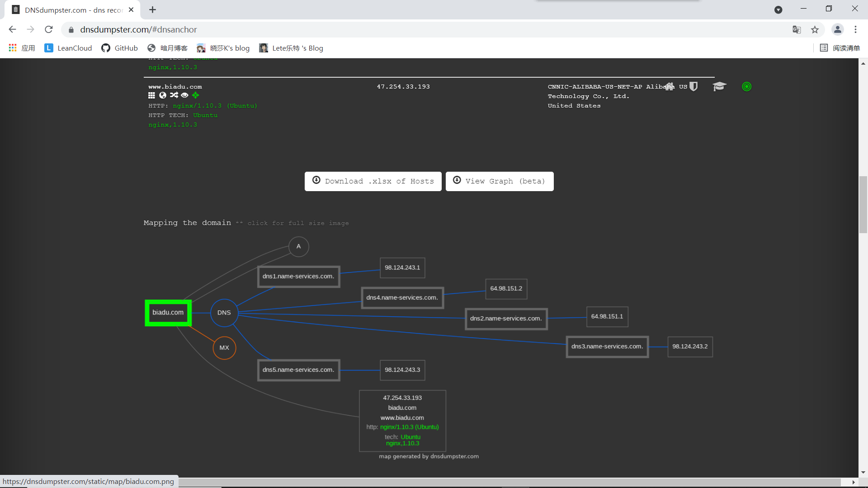The image size is (868, 488).
Task: Click the A circle node in the map
Action: tap(298, 247)
